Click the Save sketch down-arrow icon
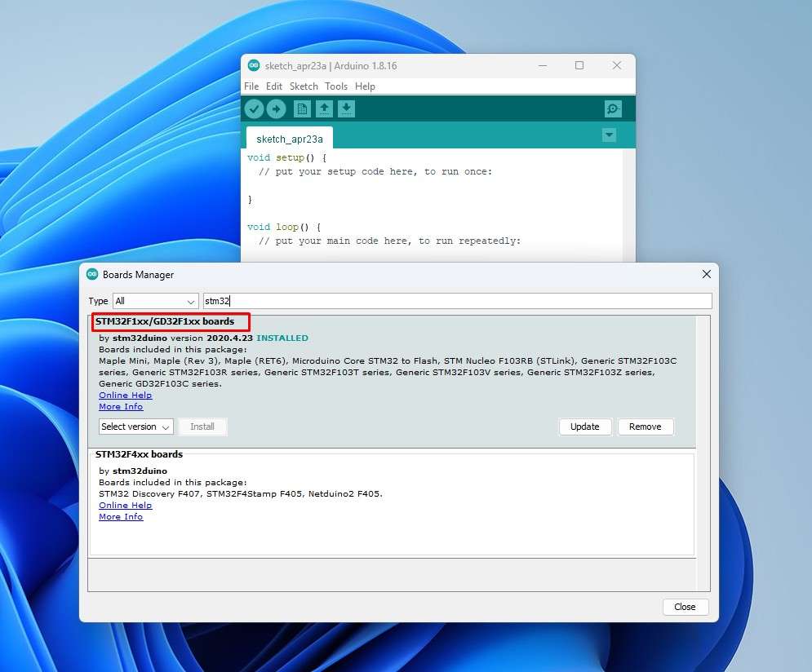 pos(346,108)
